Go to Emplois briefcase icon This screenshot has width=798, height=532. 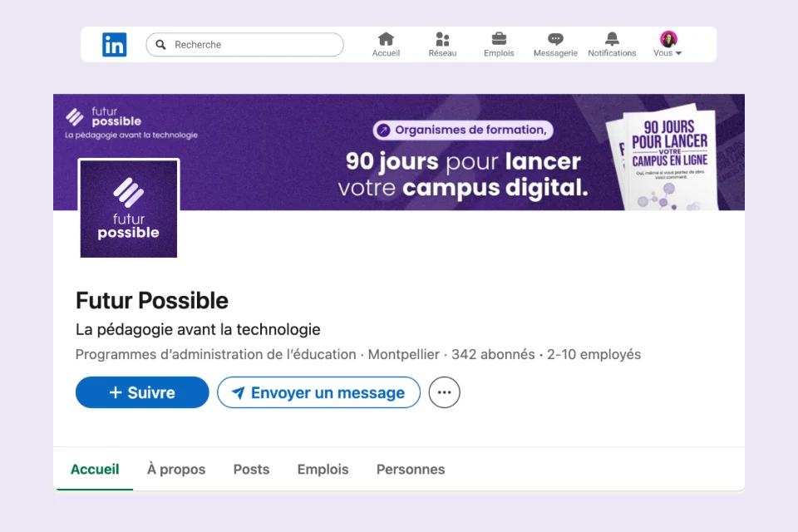click(499, 39)
